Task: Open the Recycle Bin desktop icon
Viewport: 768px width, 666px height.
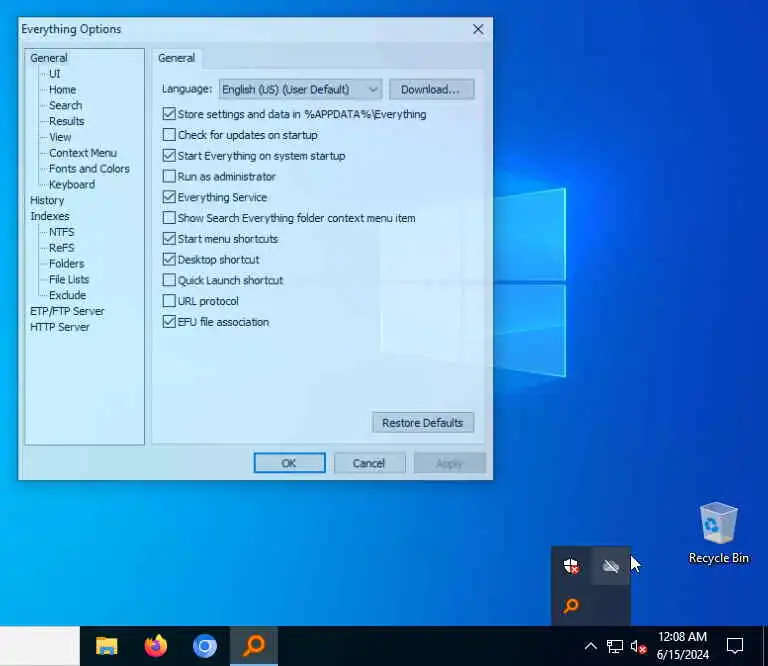Action: [719, 533]
